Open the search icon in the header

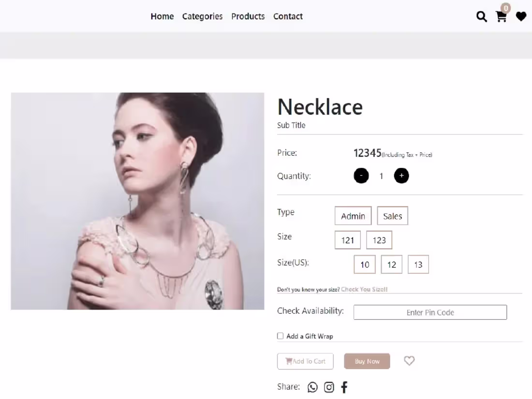[x=481, y=16]
